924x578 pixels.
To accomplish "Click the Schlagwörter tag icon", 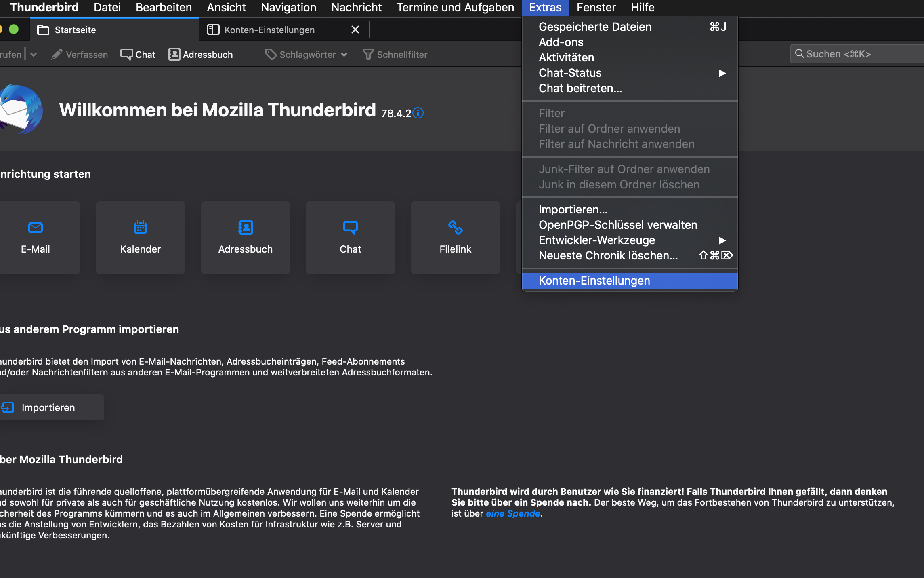I will pyautogui.click(x=271, y=54).
